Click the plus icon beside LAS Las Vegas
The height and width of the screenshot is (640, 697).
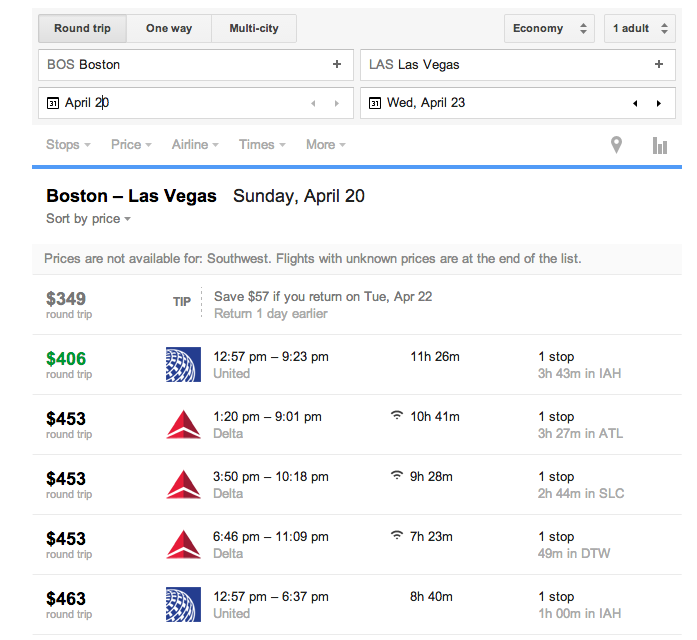point(658,64)
